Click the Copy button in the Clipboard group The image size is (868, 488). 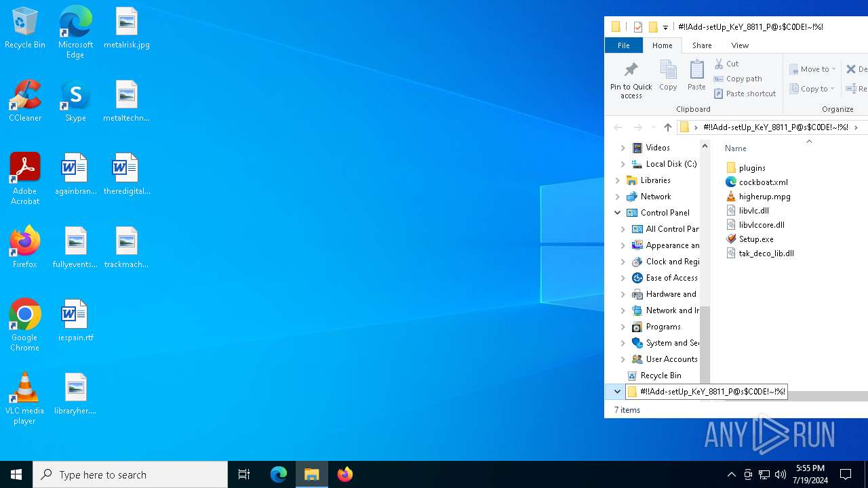668,75
